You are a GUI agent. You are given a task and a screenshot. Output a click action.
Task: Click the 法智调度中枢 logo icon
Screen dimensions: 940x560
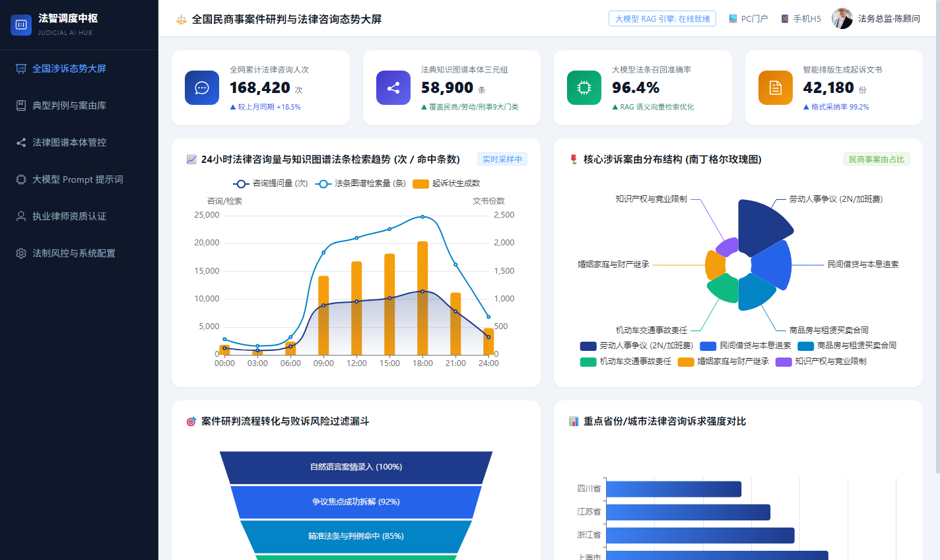(x=21, y=25)
